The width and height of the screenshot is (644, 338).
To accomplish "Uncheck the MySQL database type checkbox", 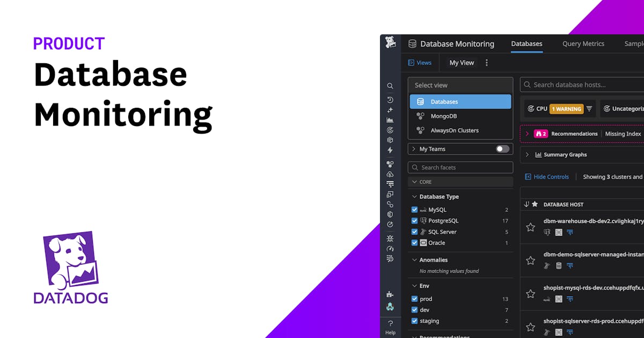I will coord(414,210).
